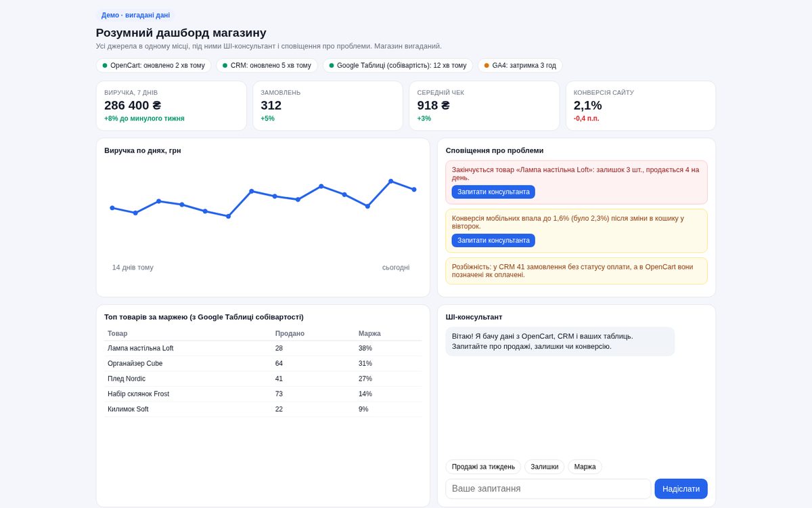Screen dimensions: 812x508
Task: Select the Набір склянок Frost table row
Action: (x=263, y=394)
